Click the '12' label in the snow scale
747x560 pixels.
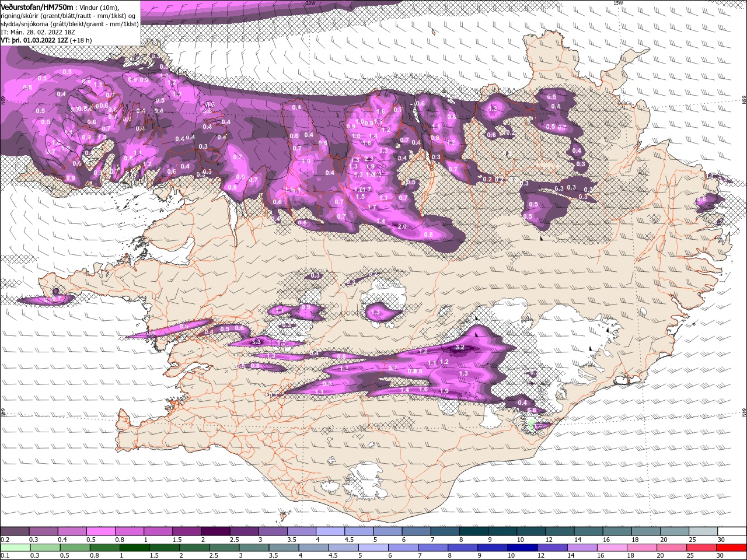pos(548,540)
